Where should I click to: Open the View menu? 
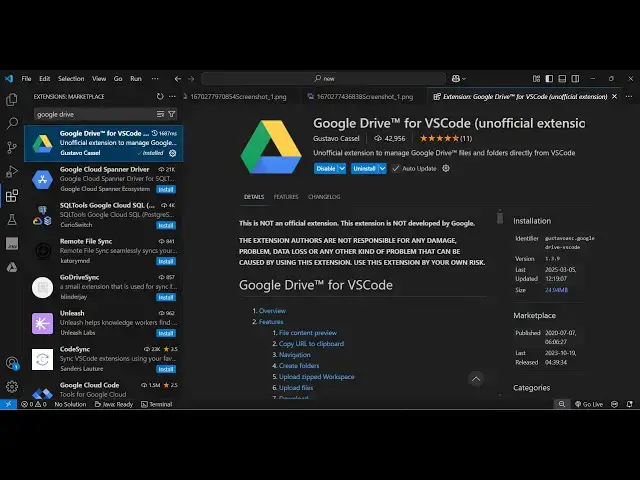(99, 78)
